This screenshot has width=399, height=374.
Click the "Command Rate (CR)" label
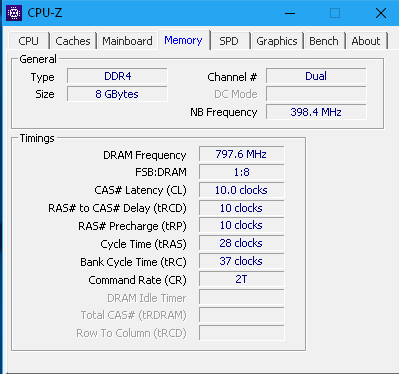(x=137, y=280)
